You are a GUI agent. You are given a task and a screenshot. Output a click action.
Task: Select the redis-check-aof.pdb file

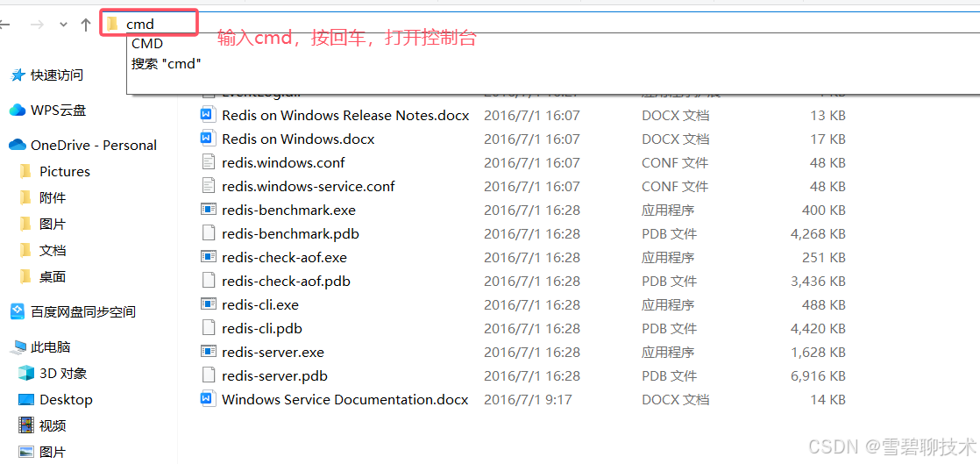286,282
